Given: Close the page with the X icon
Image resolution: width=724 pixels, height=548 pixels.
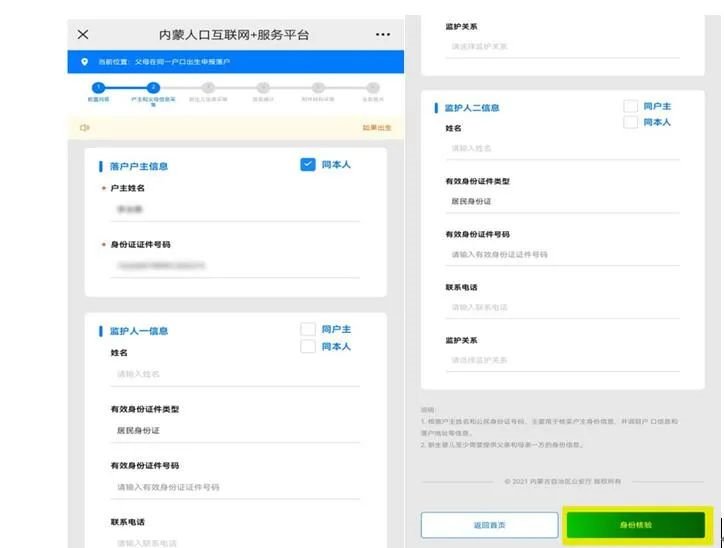Looking at the screenshot, I should [83, 35].
